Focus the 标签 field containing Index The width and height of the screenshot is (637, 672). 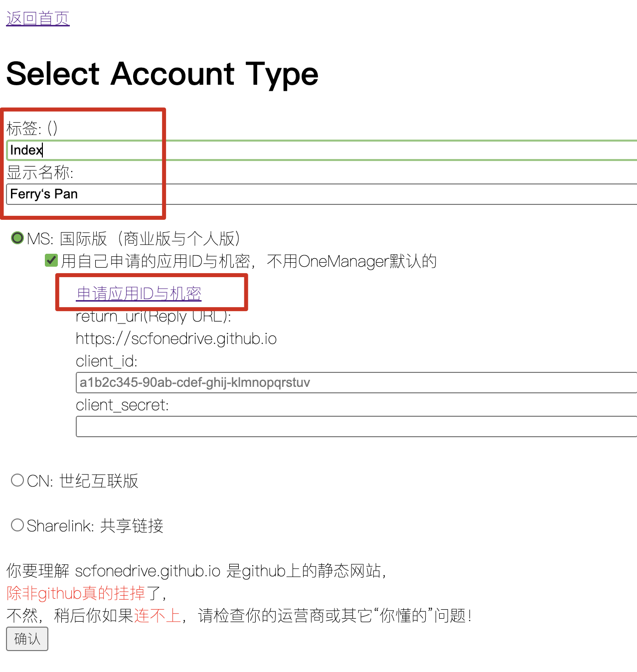tap(319, 150)
